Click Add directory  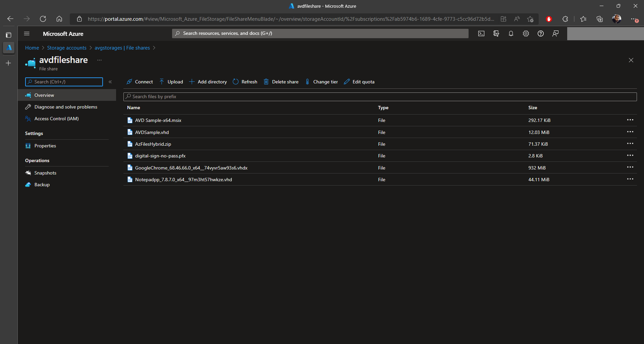(208, 82)
